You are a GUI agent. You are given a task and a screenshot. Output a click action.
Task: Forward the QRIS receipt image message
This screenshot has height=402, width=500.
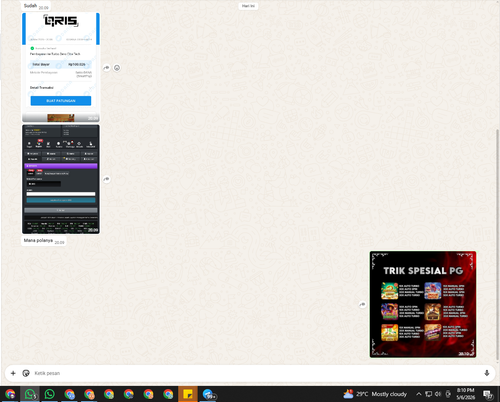tap(106, 68)
